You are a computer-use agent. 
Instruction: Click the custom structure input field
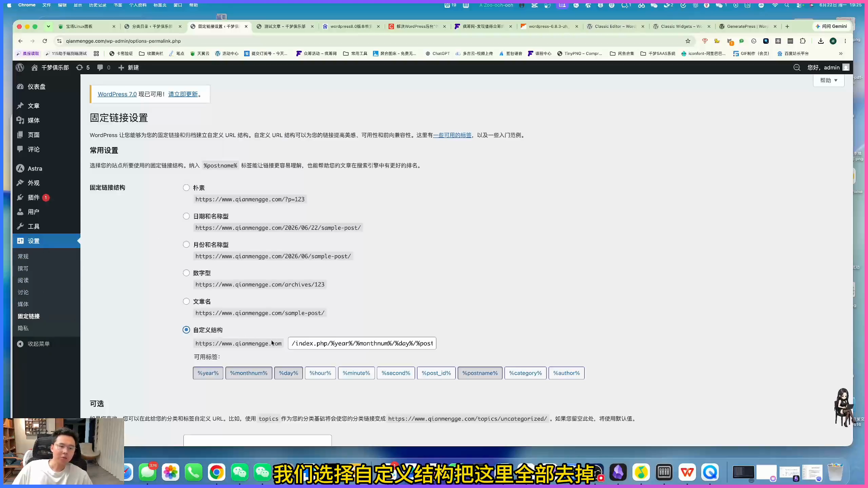pos(362,343)
